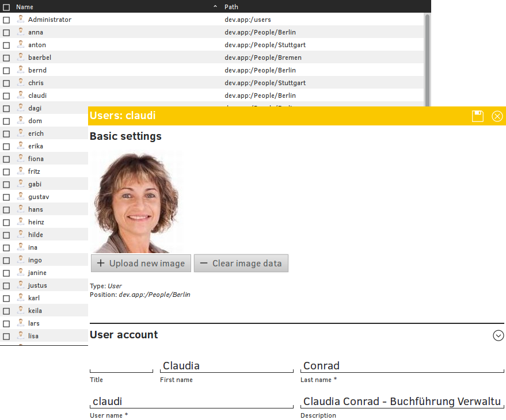This screenshot has width=506, height=420.
Task: Click the user icon beside lisa
Action: (x=21, y=336)
